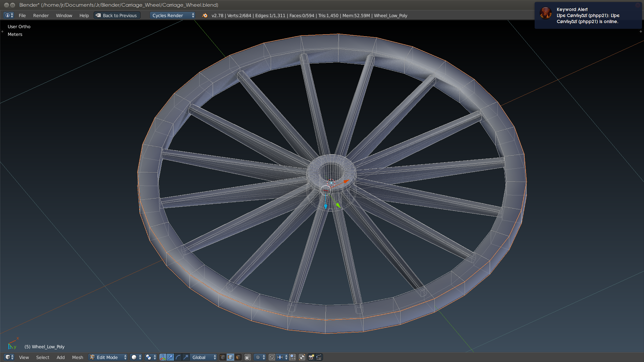Select the translate manipulator arrow icon
The height and width of the screenshot is (362, 644).
point(170,357)
